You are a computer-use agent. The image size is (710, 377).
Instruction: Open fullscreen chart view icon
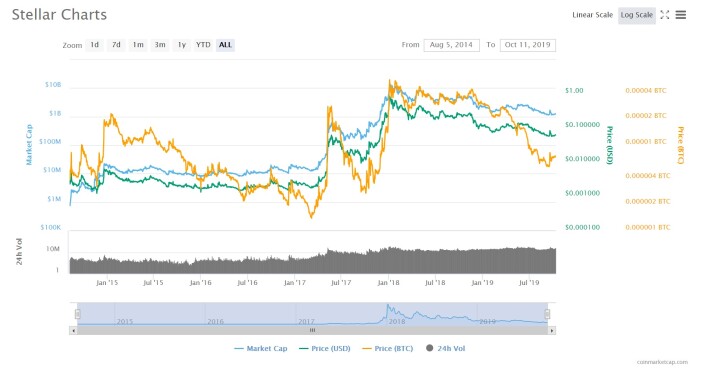[x=664, y=15]
